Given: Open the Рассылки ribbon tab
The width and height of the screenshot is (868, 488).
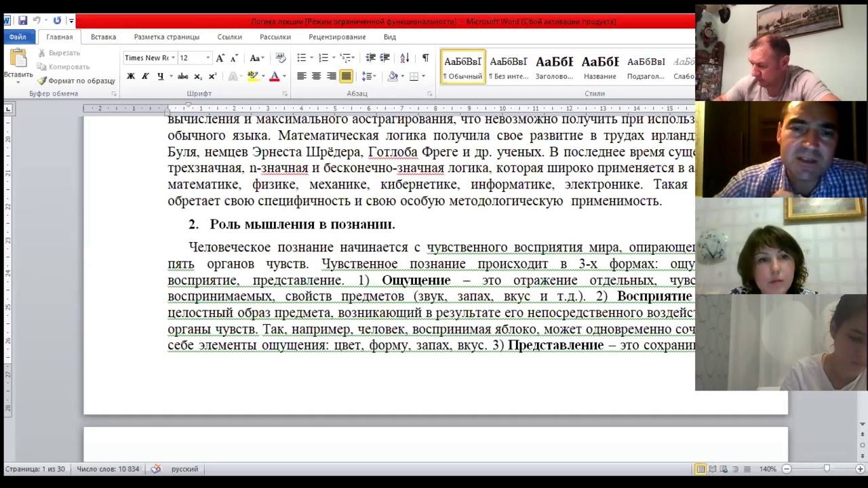Looking at the screenshot, I should pyautogui.click(x=275, y=37).
